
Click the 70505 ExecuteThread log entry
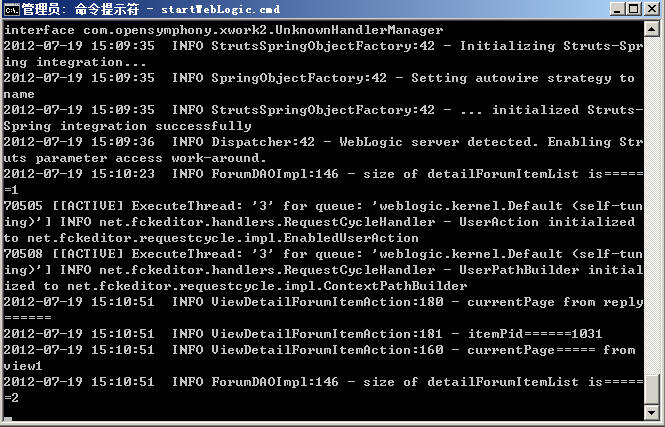[323, 206]
